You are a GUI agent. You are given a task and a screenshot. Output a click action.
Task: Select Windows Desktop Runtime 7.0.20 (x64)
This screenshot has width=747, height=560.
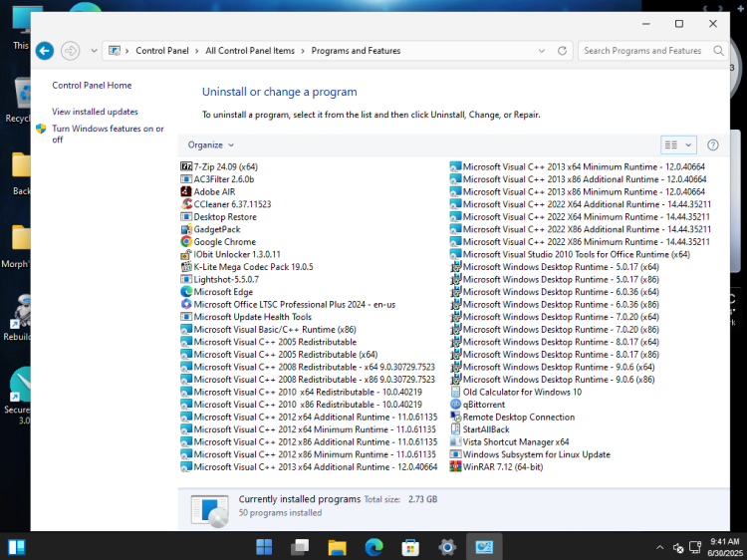coord(555,317)
